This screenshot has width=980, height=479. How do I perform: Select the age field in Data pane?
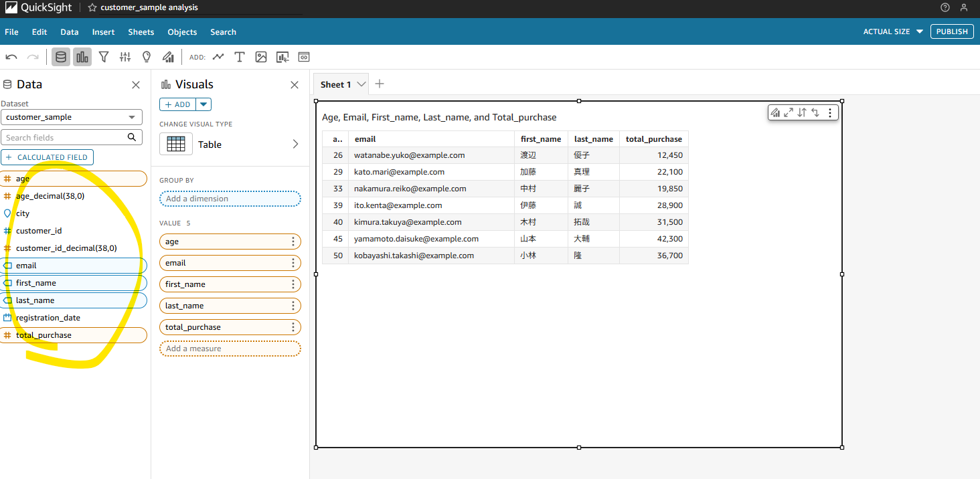coord(74,179)
